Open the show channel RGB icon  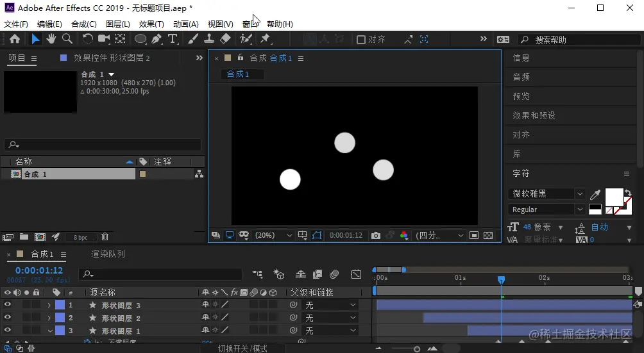click(404, 235)
